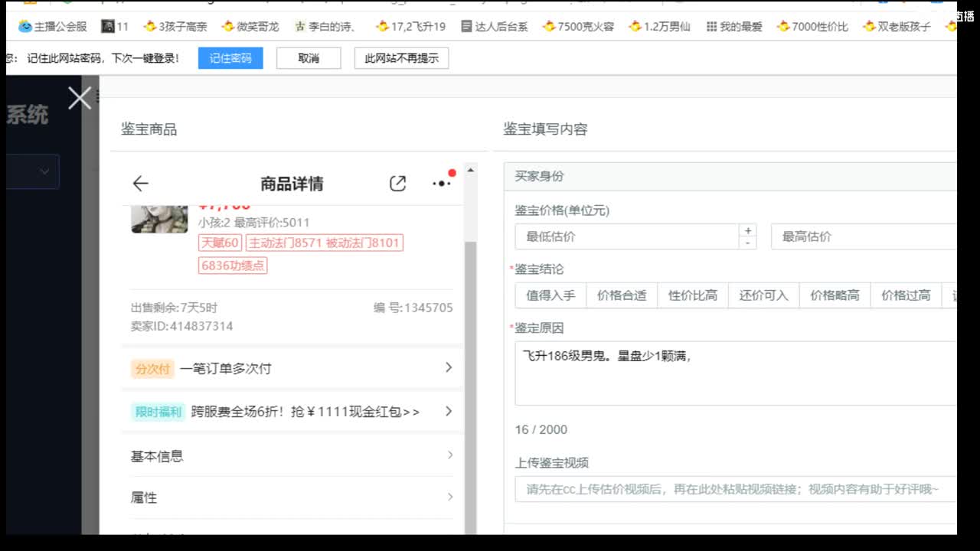Click the 主动法门8571 被动法门8101 tag
The height and width of the screenshot is (551, 980).
point(324,243)
